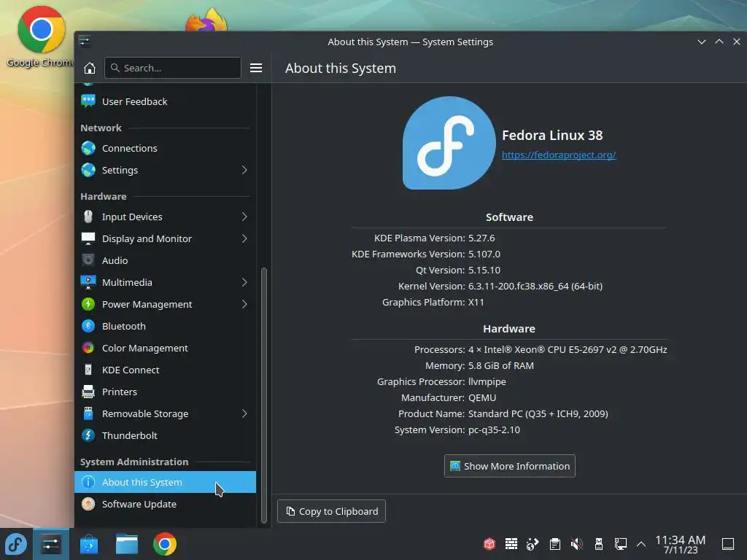Expand the Removable Storage chevron
Image resolution: width=747 pixels, height=560 pixels.
pos(244,414)
